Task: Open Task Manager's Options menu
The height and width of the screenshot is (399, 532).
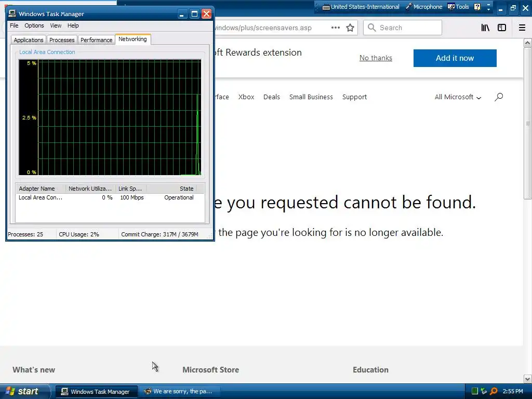Action: pos(34,25)
